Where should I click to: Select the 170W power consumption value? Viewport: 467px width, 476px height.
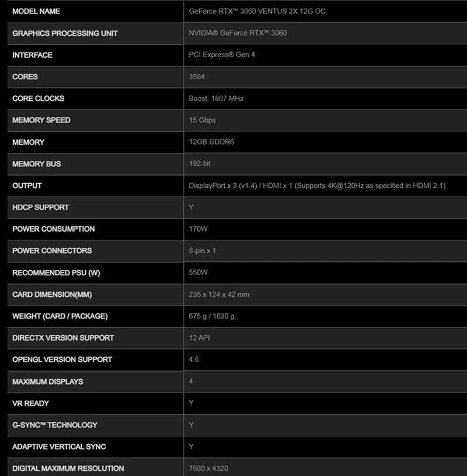click(198, 229)
